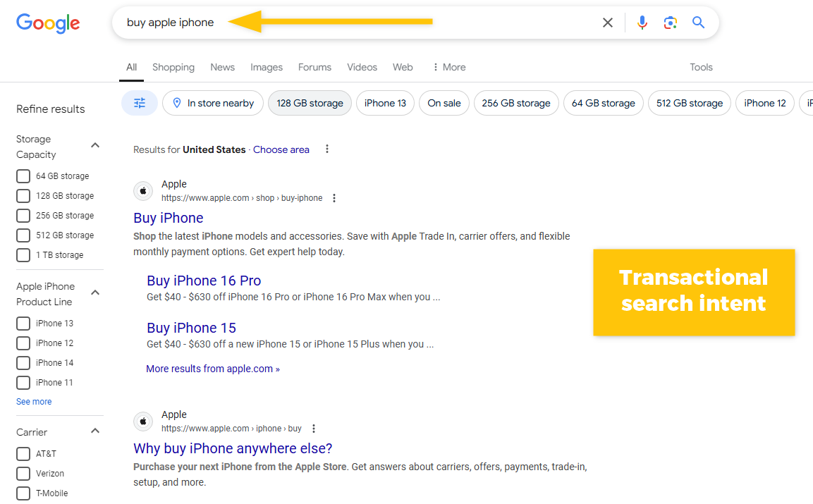Open the More results dropdown
Image resolution: width=813 pixels, height=504 pixels.
(212, 368)
